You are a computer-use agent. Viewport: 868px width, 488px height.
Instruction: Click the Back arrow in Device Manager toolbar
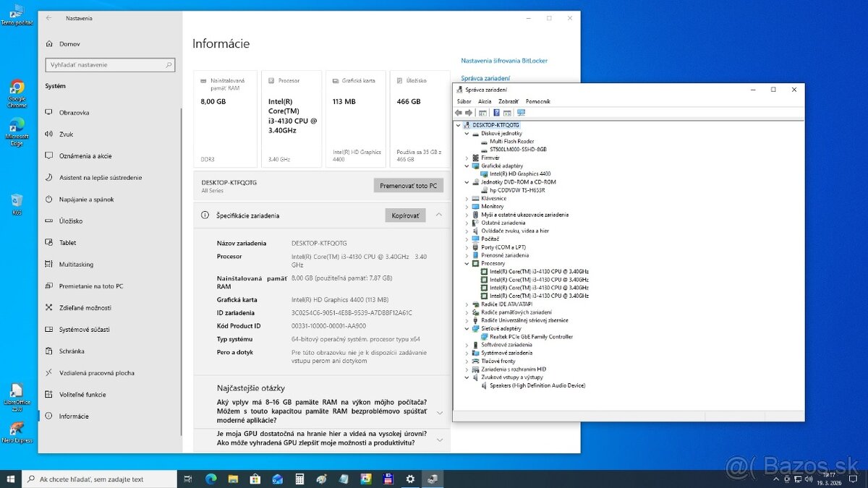459,113
